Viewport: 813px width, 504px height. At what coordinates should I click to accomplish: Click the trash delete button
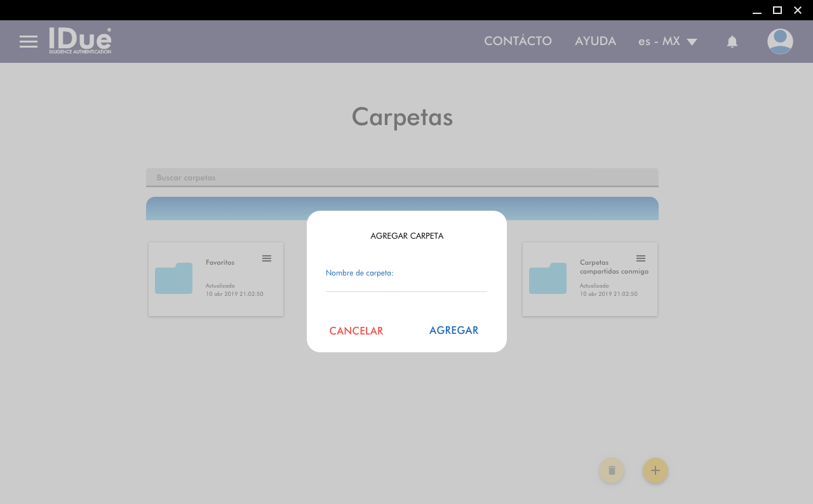[612, 470]
